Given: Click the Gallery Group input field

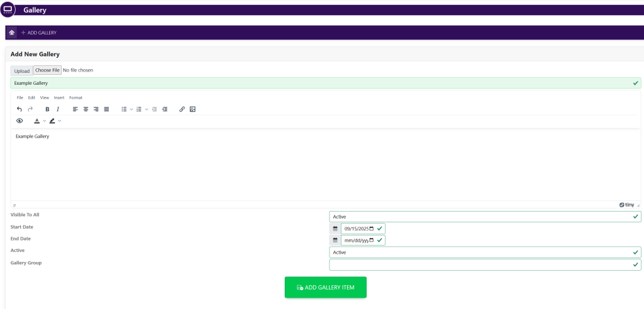Looking at the screenshot, I should 484,264.
